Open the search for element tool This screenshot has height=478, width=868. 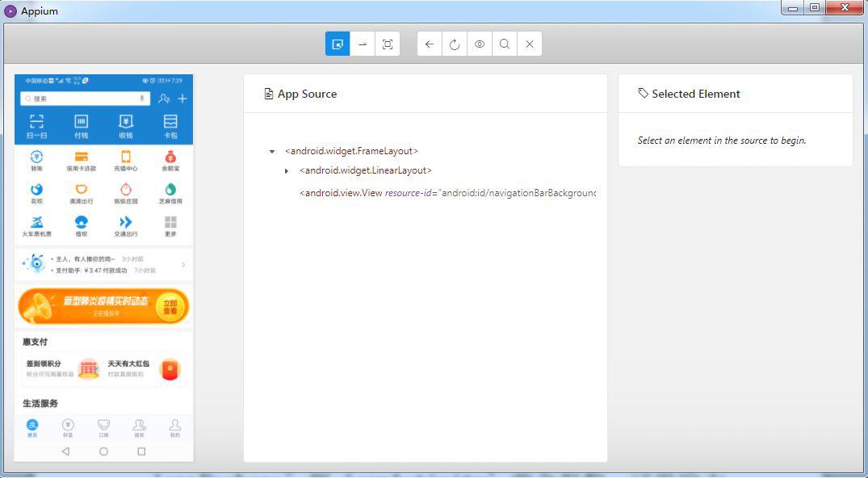point(505,44)
